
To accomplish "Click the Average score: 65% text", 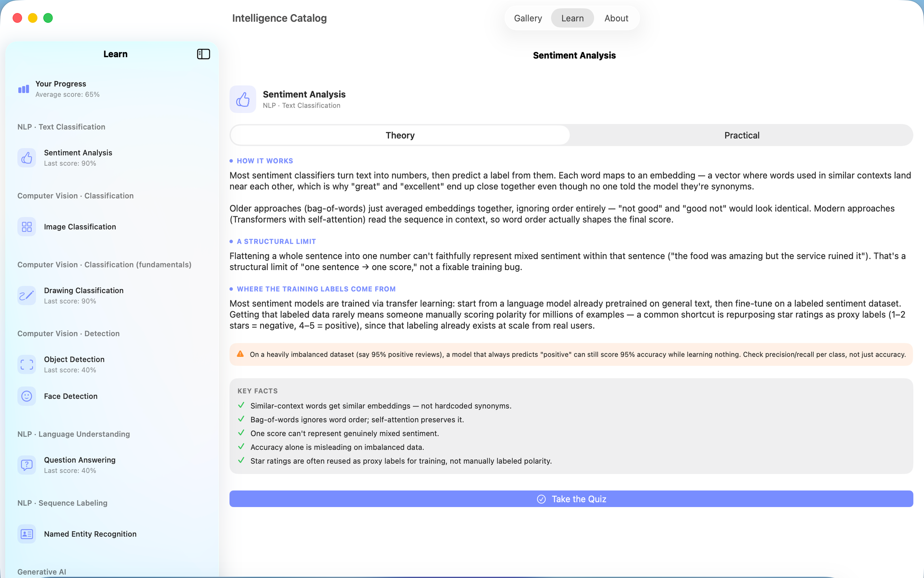I will tap(67, 94).
